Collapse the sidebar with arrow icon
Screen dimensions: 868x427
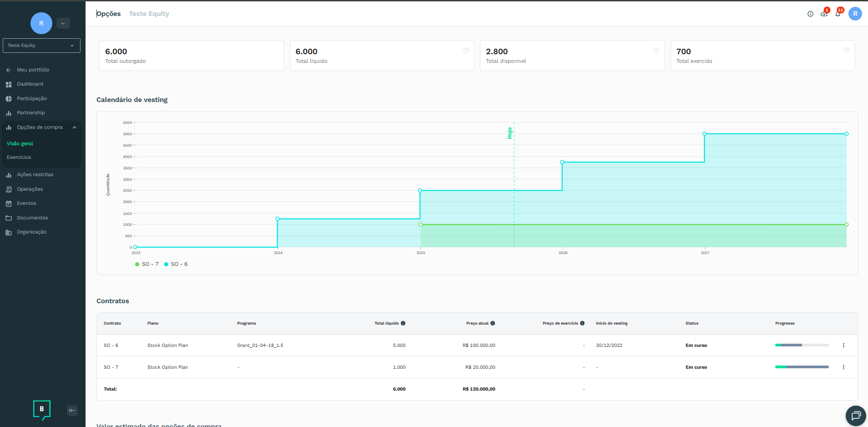pos(72,410)
